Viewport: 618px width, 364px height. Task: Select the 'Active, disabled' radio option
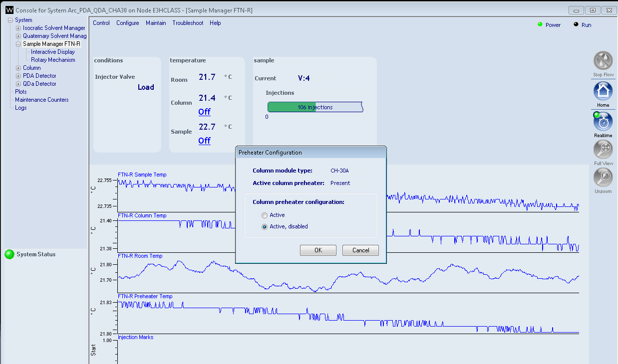265,227
